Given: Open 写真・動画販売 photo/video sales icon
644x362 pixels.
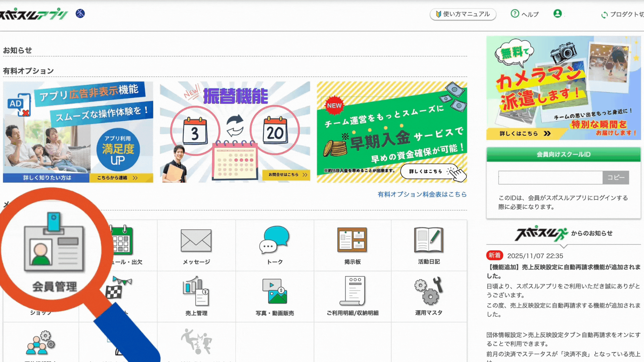Looking at the screenshot, I should coord(274,291).
